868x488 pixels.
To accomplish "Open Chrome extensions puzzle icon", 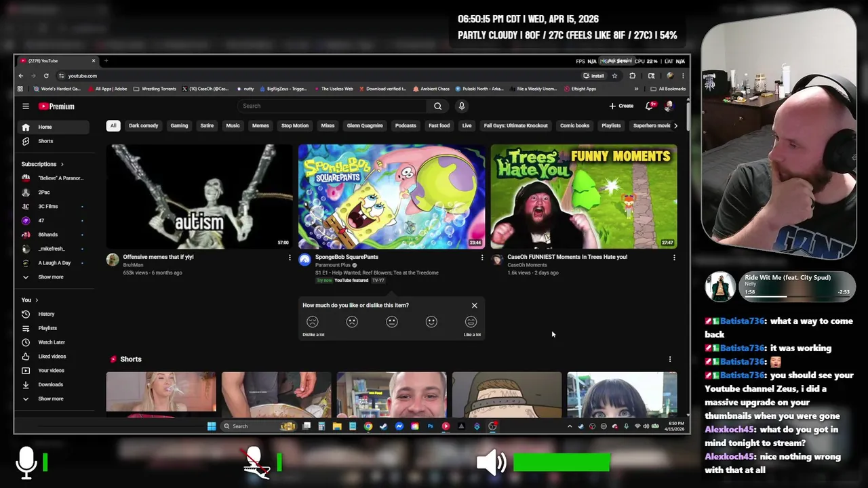I will tap(633, 76).
